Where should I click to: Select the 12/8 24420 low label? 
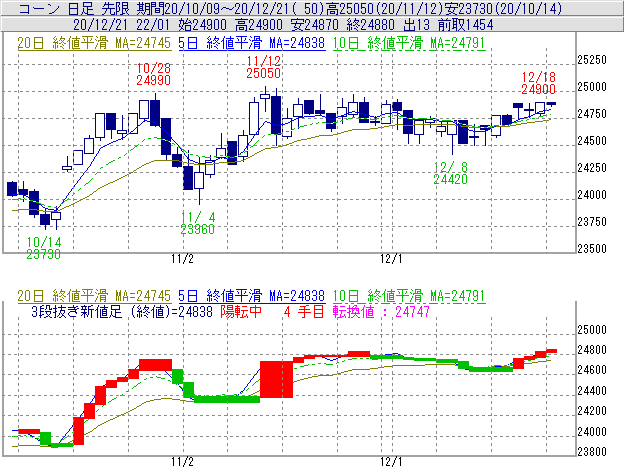pyautogui.click(x=450, y=173)
